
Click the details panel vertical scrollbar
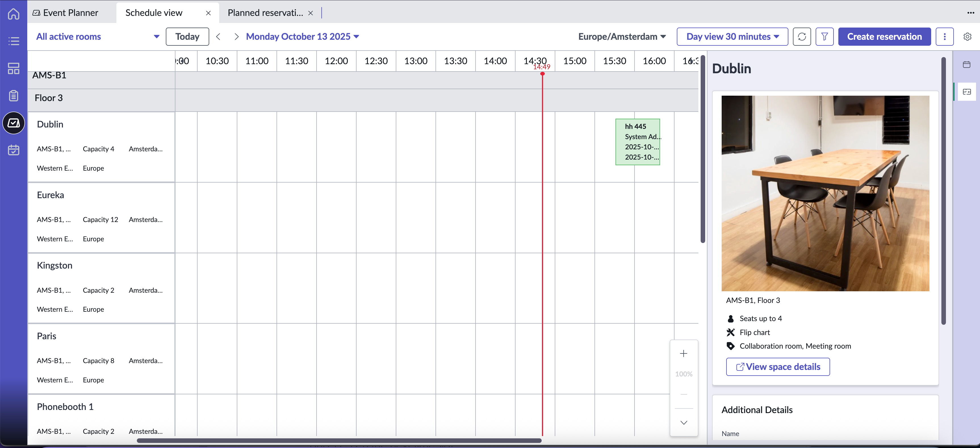(x=943, y=190)
